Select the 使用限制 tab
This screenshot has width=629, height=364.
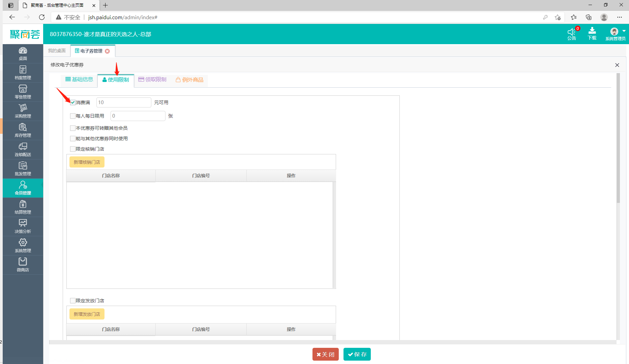[116, 80]
